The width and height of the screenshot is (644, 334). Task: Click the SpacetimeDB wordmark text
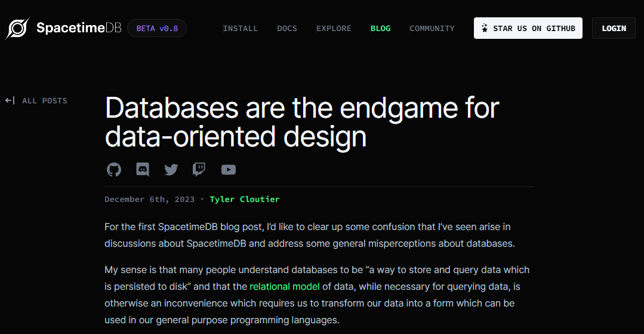tap(79, 28)
